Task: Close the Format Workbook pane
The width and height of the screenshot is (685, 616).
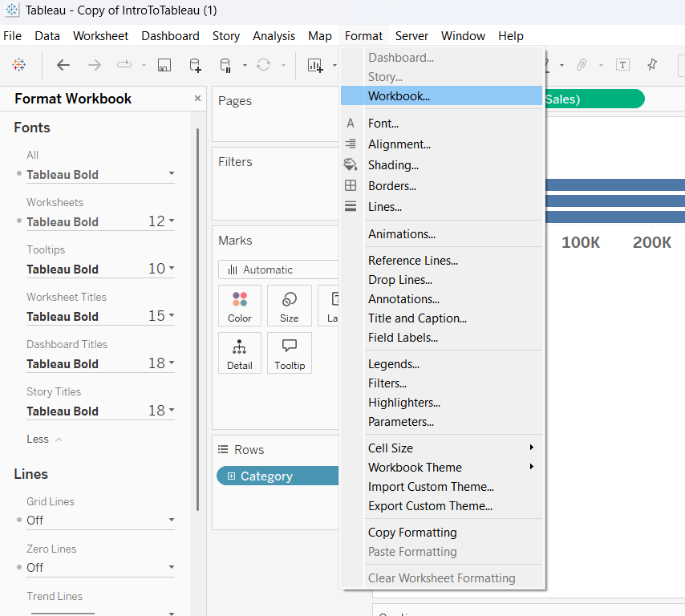Action: (197, 99)
